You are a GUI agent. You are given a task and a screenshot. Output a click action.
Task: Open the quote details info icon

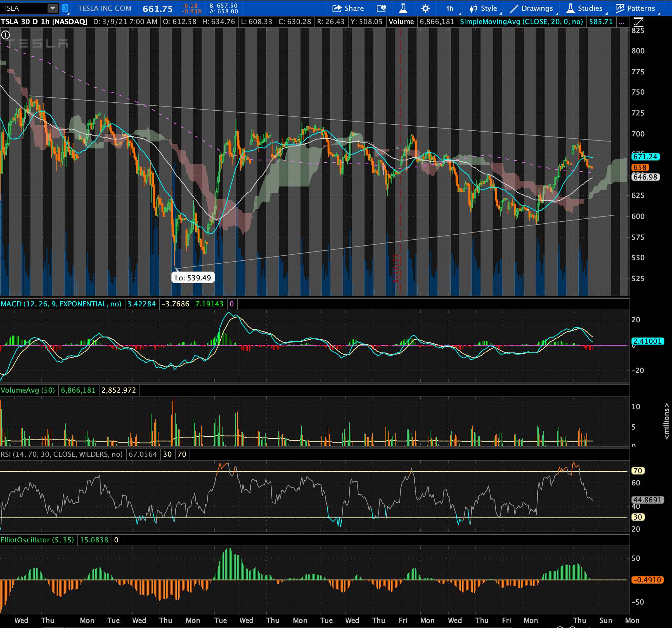pos(381,8)
